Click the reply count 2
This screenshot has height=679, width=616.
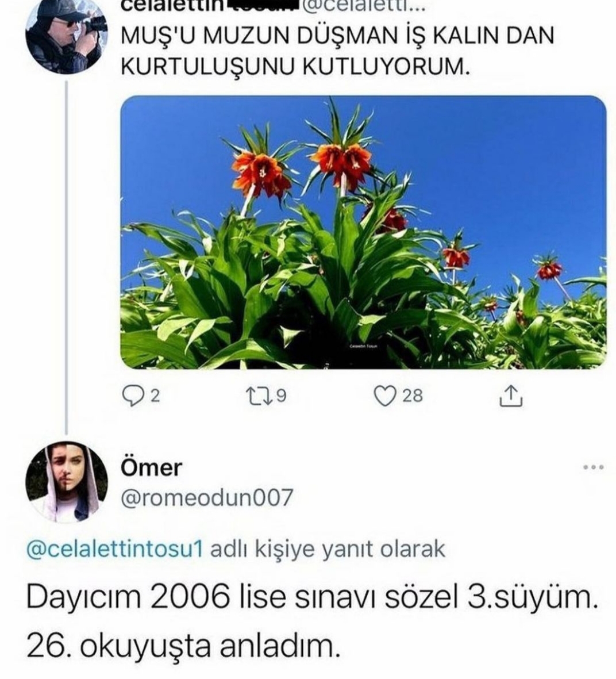[155, 396]
